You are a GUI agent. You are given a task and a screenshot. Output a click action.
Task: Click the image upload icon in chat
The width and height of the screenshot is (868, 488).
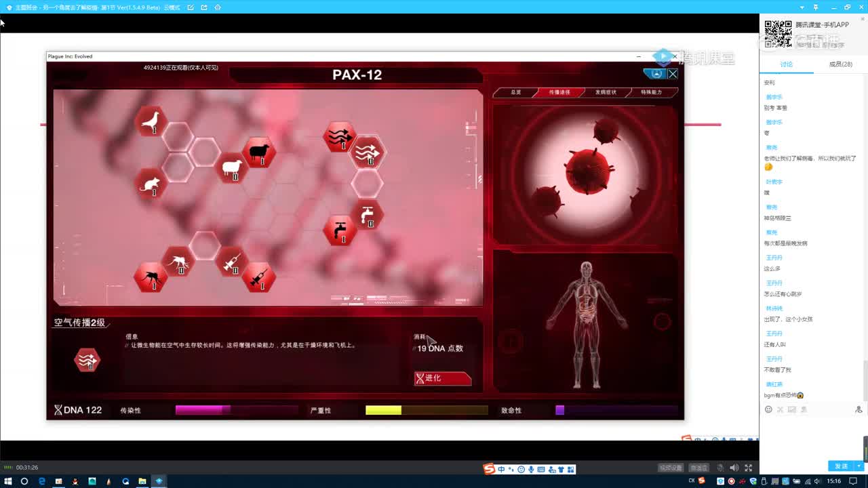(791, 409)
